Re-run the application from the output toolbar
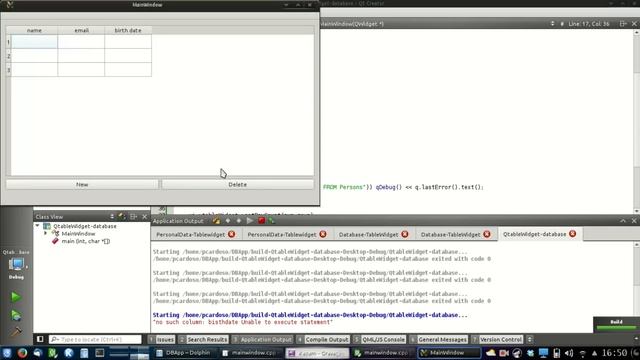 point(250,221)
